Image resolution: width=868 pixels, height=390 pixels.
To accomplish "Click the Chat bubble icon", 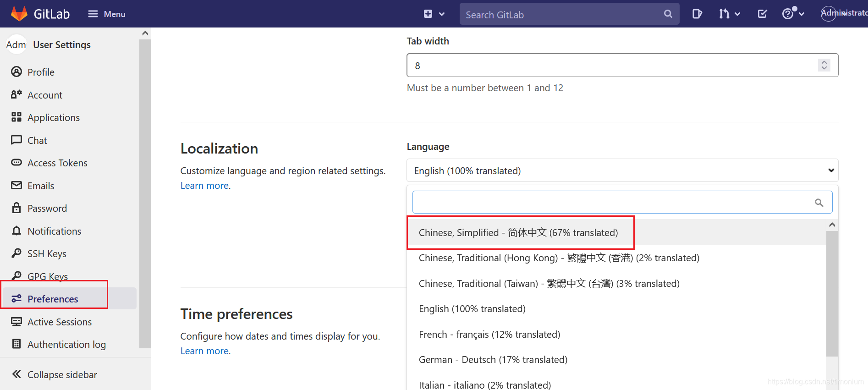I will click(x=16, y=140).
